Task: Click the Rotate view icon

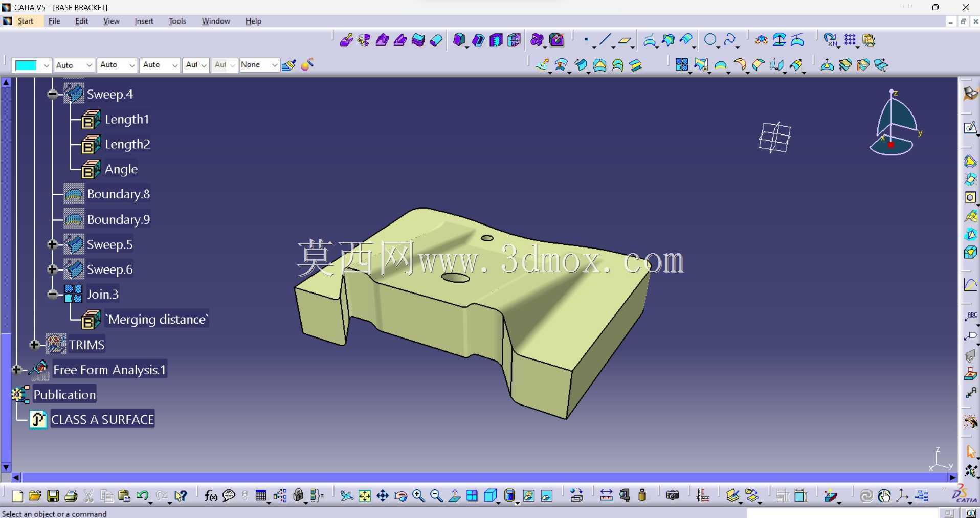Action: coord(400,496)
